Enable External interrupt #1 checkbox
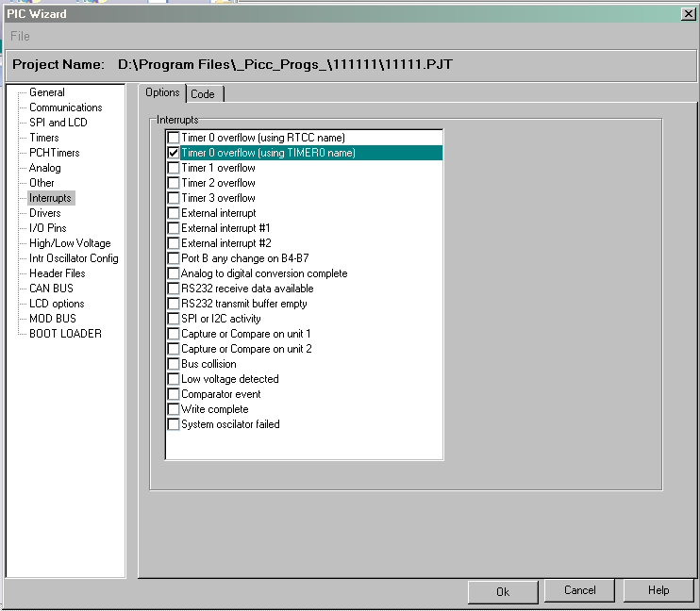This screenshot has width=700, height=611. [174, 228]
